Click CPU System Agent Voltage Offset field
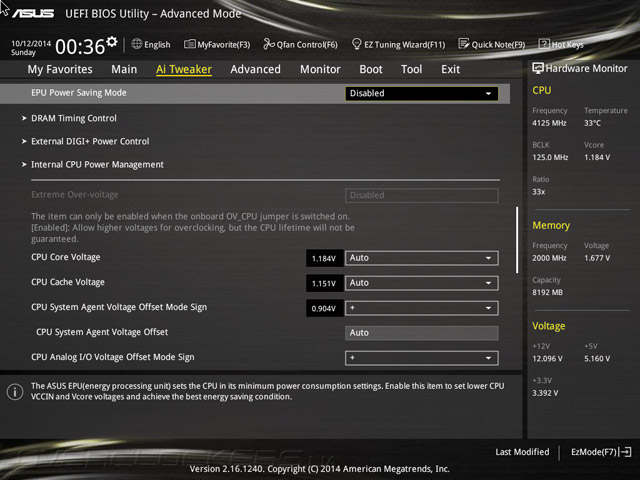Screen dimensions: 640x480 pos(422,333)
